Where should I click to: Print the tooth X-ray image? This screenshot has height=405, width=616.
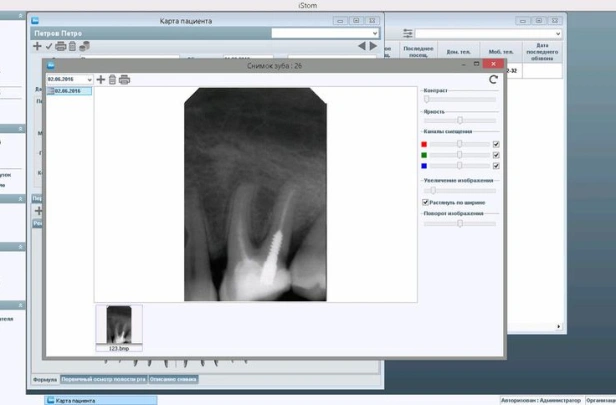tap(124, 80)
